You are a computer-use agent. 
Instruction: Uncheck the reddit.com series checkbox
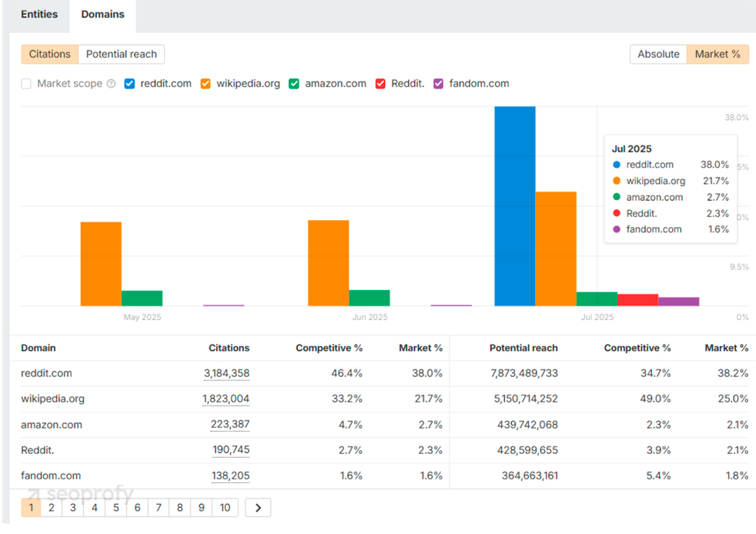tap(129, 84)
